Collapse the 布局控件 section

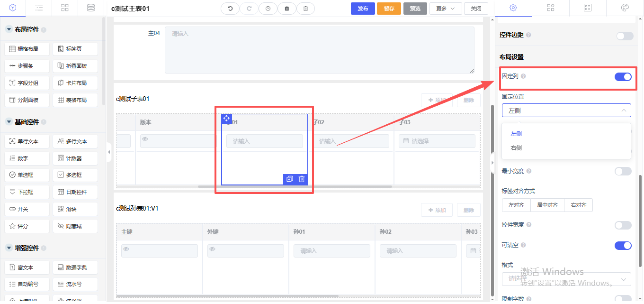point(9,29)
